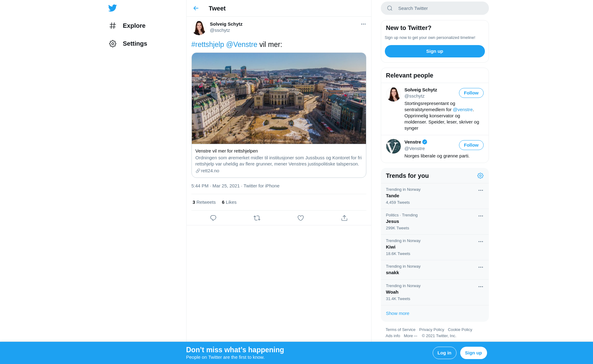The width and height of the screenshot is (593, 364).
Task: Open tweet more options ellipsis
Action: tap(363, 24)
